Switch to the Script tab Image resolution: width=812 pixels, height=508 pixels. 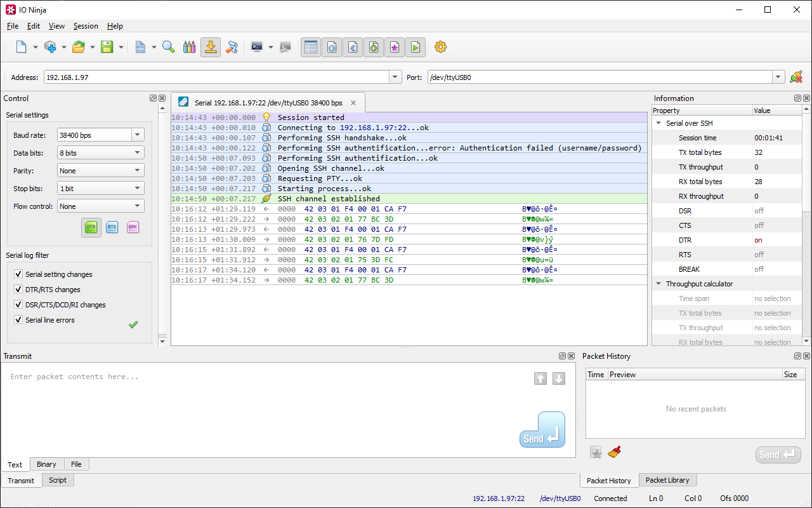pyautogui.click(x=58, y=480)
